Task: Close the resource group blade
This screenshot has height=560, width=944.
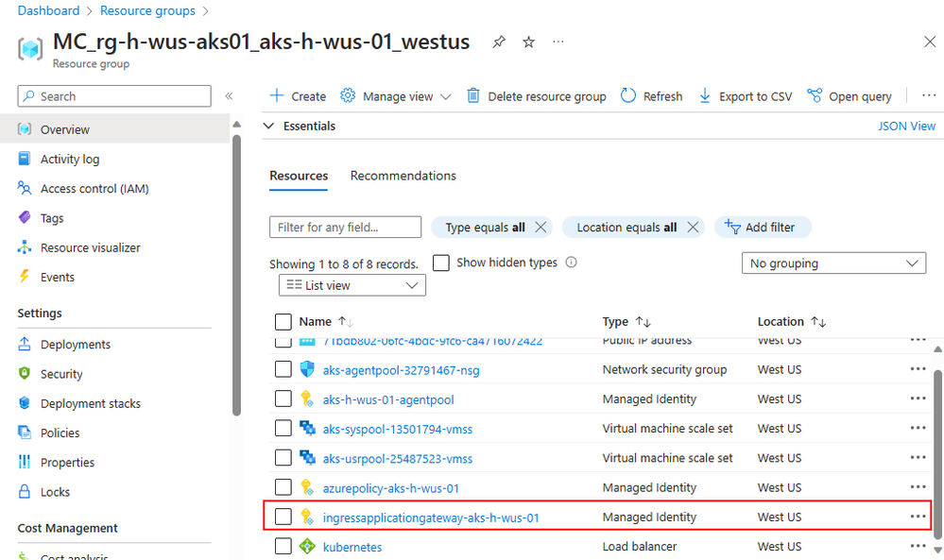Action: tap(930, 42)
